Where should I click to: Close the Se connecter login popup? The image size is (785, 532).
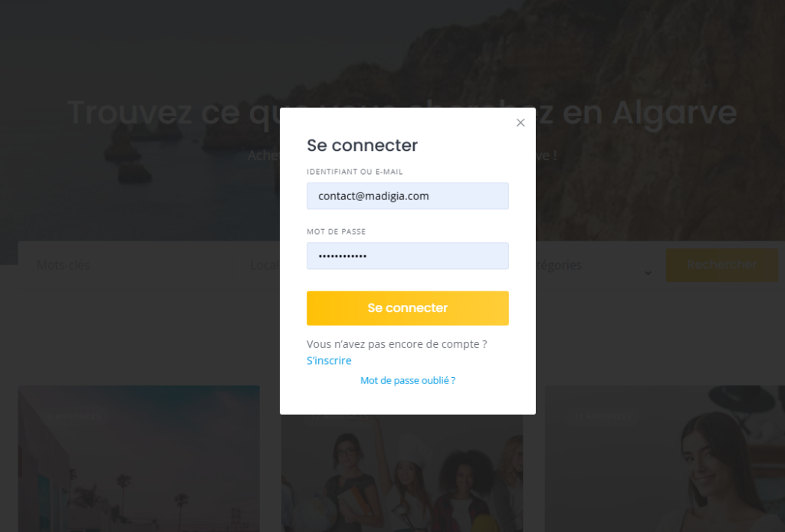pyautogui.click(x=521, y=123)
